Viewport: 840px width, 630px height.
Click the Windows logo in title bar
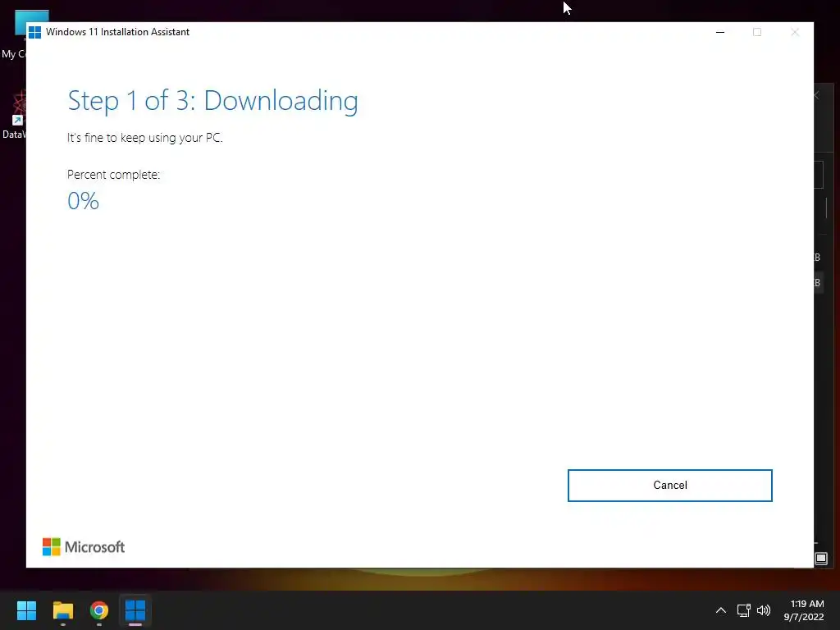click(x=34, y=32)
